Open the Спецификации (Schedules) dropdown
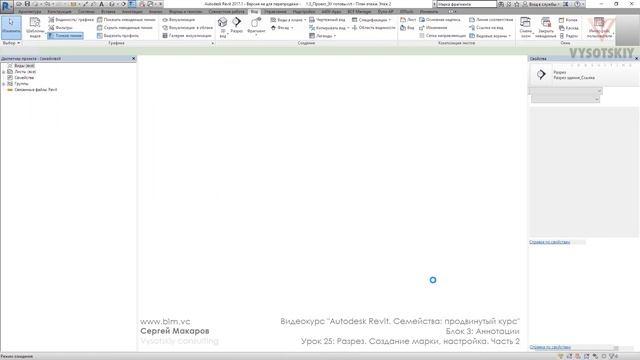 (371, 20)
